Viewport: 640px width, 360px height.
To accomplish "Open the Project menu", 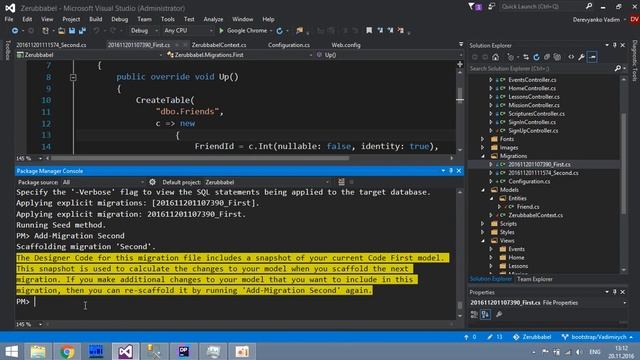I will coord(71,19).
